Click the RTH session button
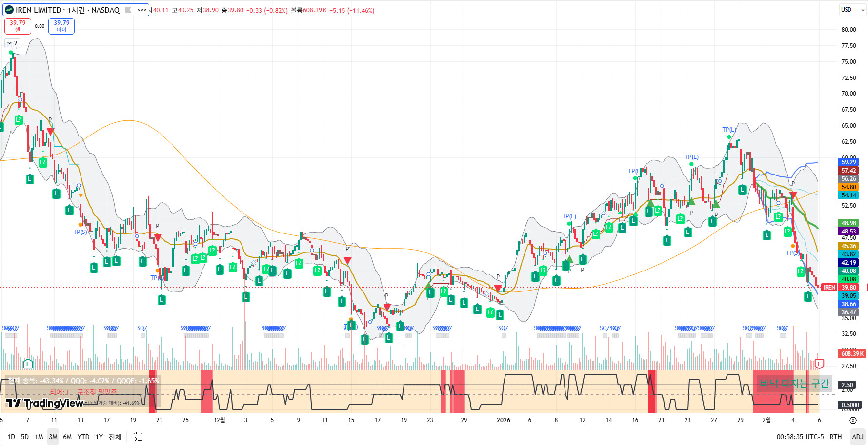 (x=836, y=437)
